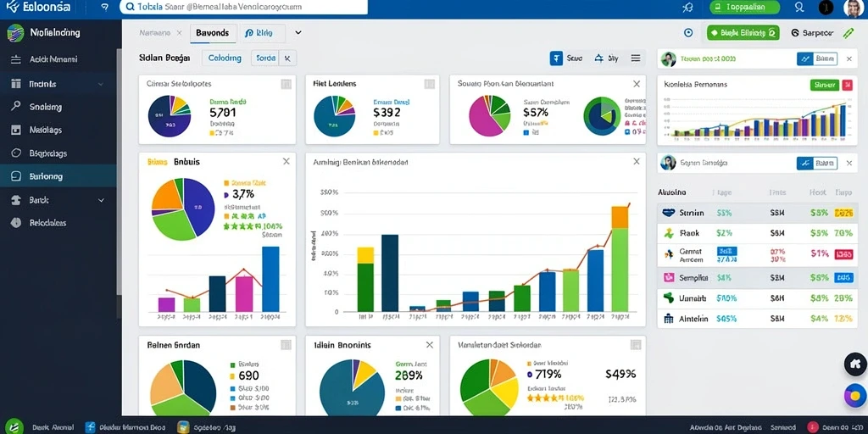Screen dimensions: 868x434
Task: Toggle the blue chart view in top right panel
Action: [805, 58]
